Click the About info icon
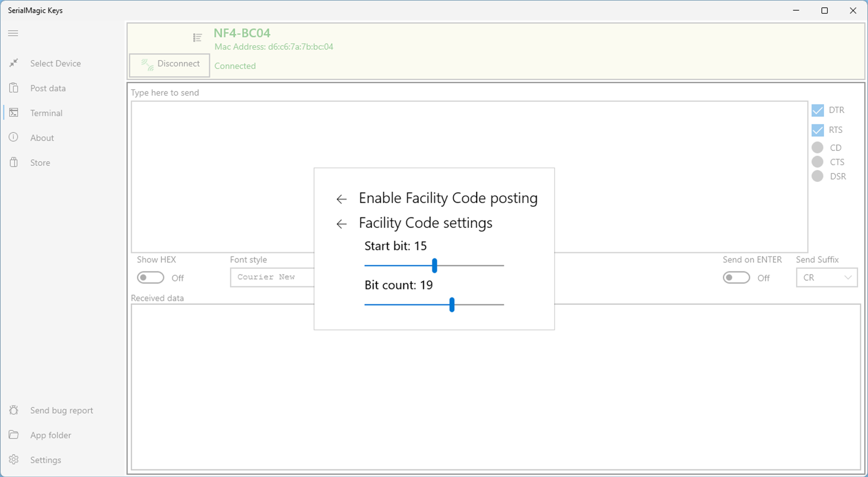 [x=14, y=137]
